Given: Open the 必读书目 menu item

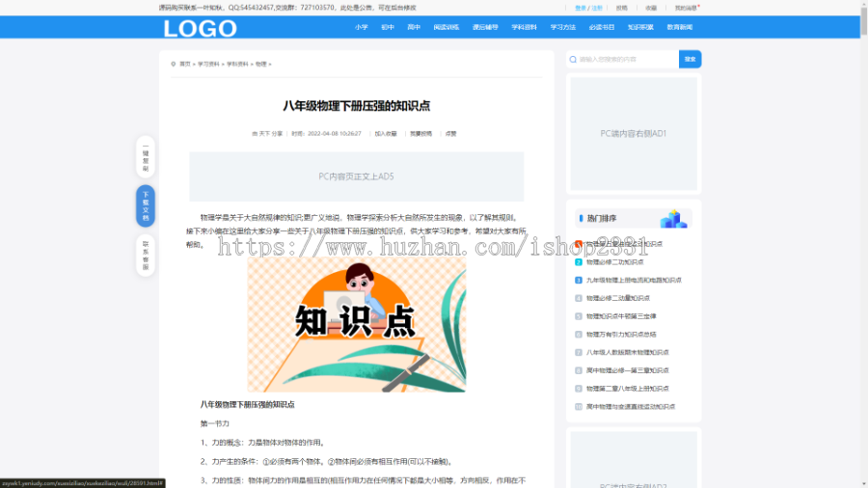Looking at the screenshot, I should (x=602, y=27).
